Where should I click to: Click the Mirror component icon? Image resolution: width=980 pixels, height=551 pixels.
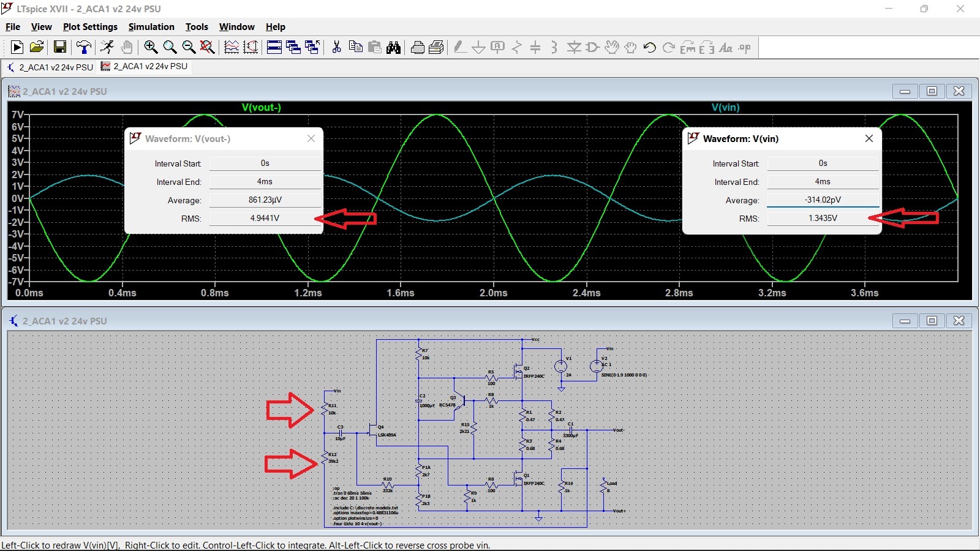[x=707, y=47]
